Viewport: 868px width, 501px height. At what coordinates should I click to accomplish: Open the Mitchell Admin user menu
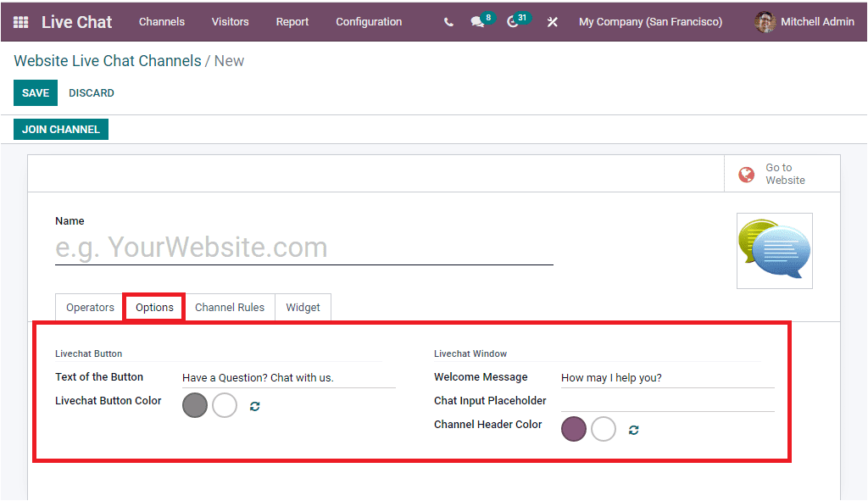coord(804,22)
